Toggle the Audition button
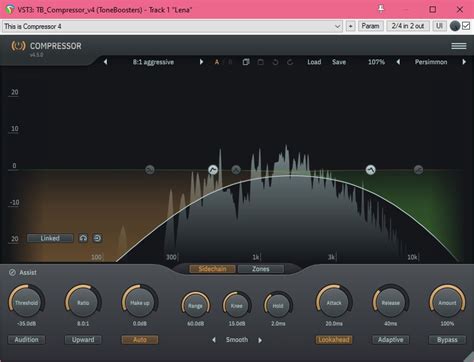The image size is (474, 362). [26, 340]
